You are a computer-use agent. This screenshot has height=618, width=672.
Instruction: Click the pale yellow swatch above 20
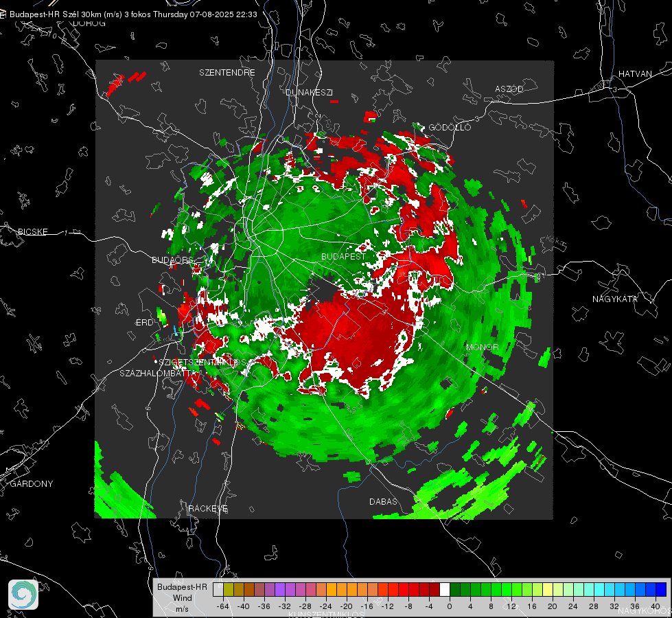(548, 589)
